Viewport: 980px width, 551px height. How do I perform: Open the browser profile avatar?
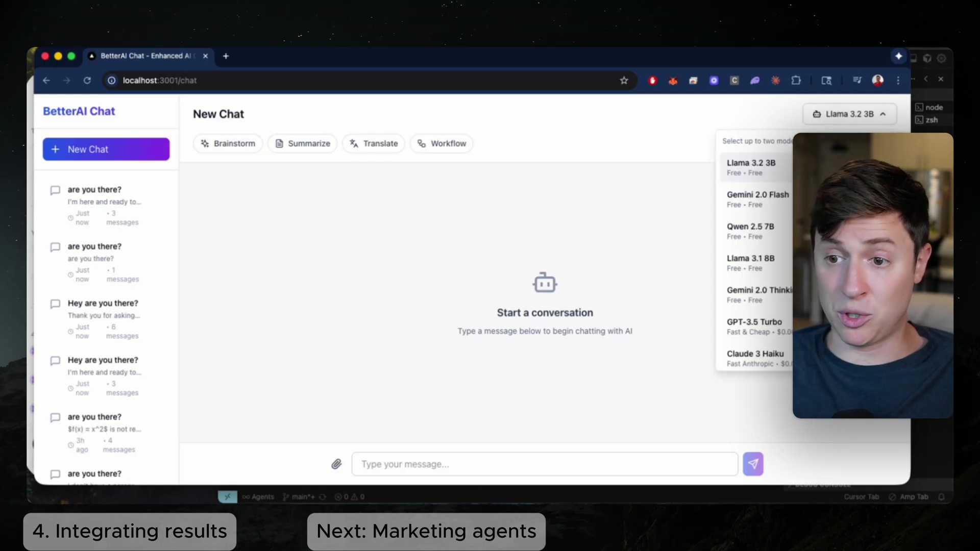click(878, 81)
